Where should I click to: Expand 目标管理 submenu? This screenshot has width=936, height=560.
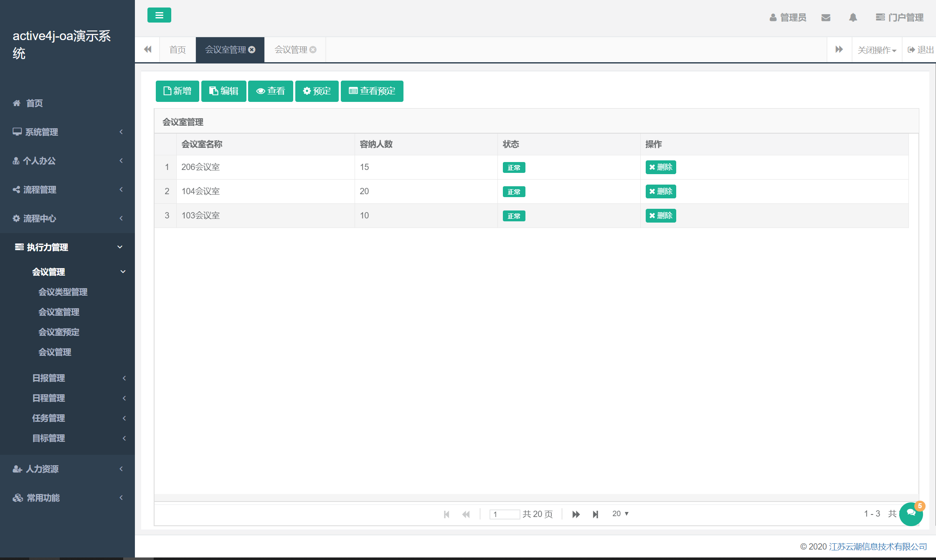click(x=67, y=438)
